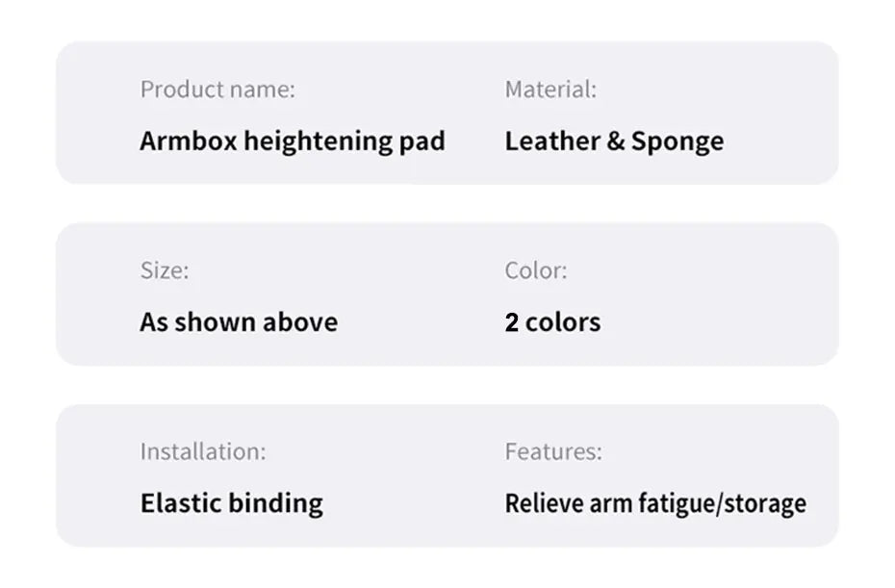Click the 'Size:' label

[165, 270]
